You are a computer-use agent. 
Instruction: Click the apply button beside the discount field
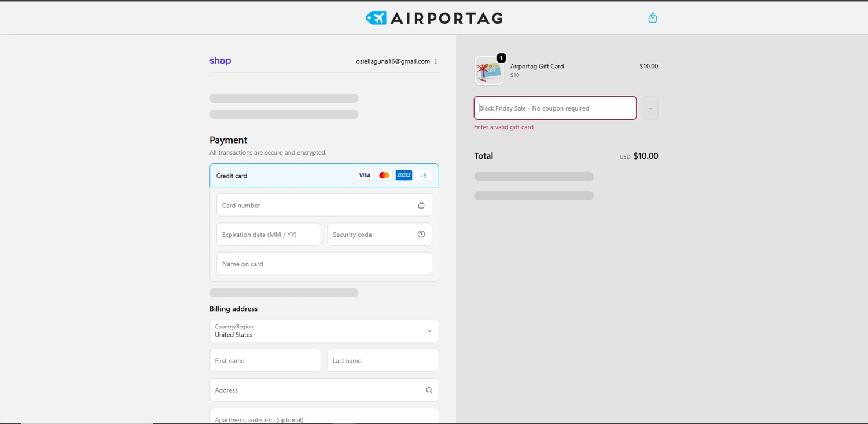(650, 108)
